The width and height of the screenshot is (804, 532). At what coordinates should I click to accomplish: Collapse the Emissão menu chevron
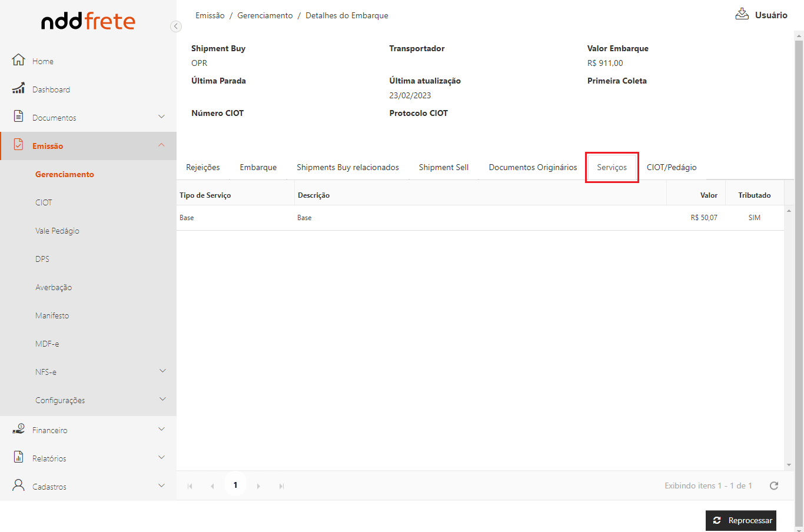161,145
